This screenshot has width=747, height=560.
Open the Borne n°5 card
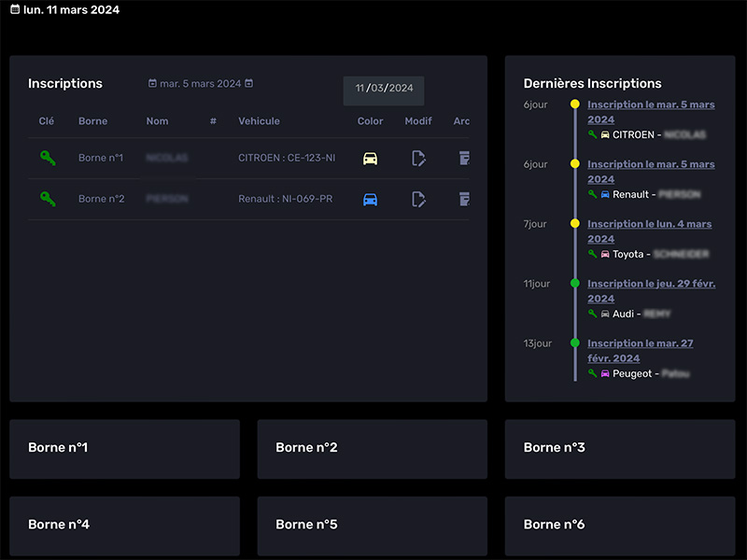[x=372, y=525]
